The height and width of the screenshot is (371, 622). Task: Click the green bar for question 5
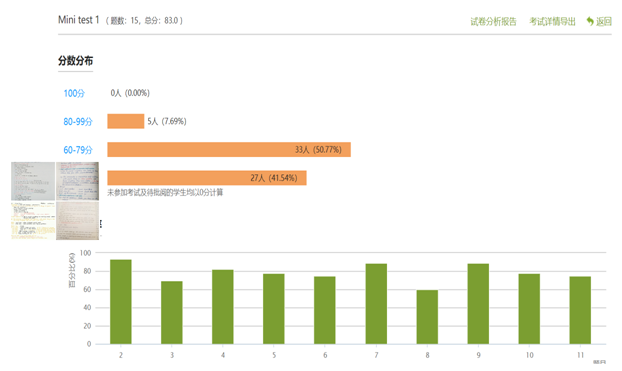click(274, 309)
